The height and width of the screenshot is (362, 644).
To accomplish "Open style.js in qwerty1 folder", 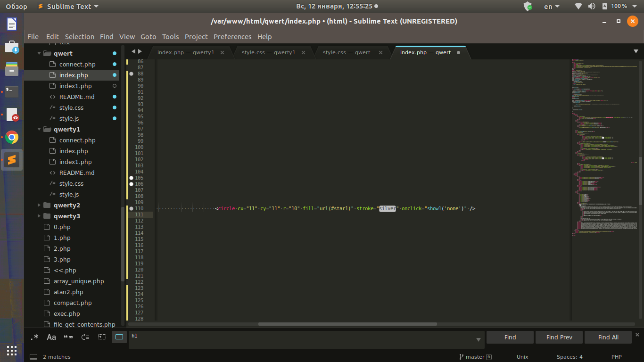I will (x=69, y=195).
